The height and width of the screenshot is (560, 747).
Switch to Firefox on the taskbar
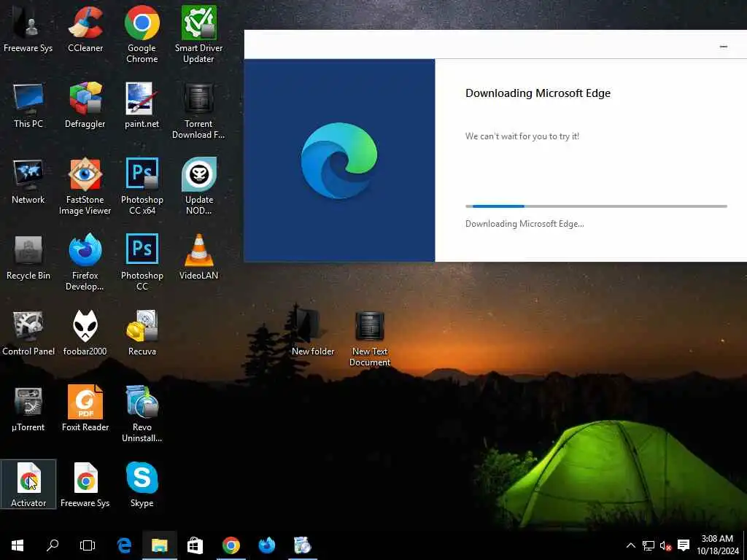(267, 545)
